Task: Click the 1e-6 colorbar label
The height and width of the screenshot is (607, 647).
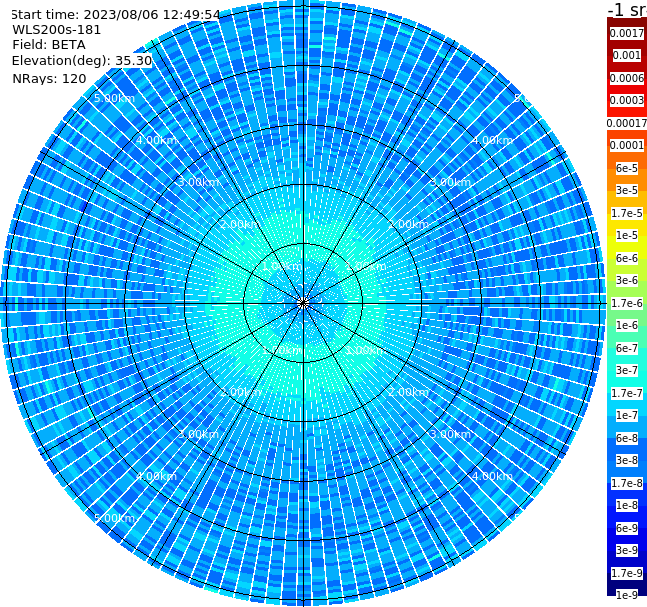Action: tap(627, 325)
